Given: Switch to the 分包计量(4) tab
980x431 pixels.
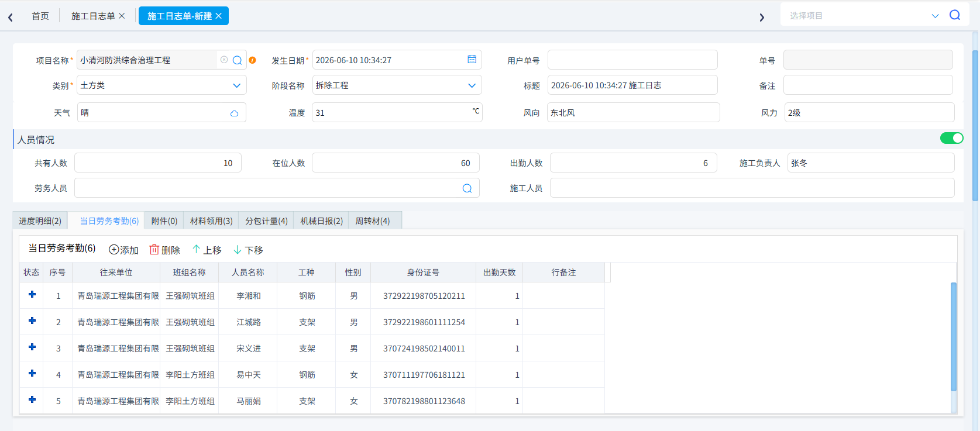Looking at the screenshot, I should [266, 221].
